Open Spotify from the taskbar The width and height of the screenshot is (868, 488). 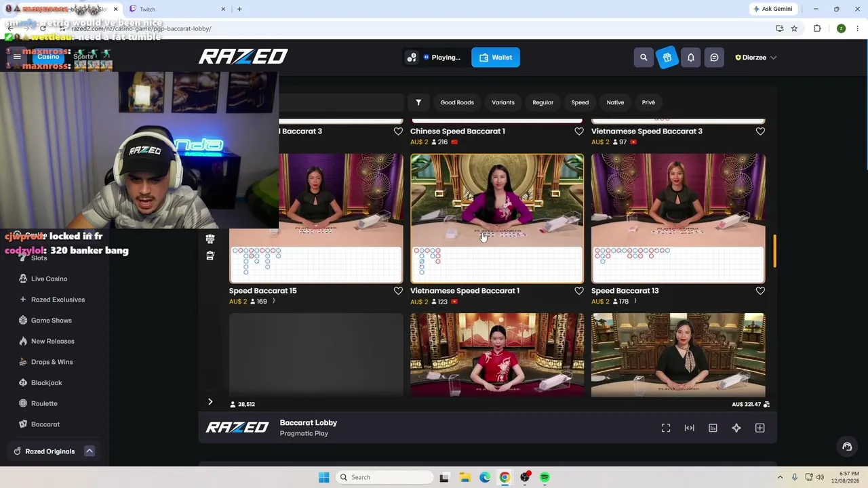coord(545,477)
